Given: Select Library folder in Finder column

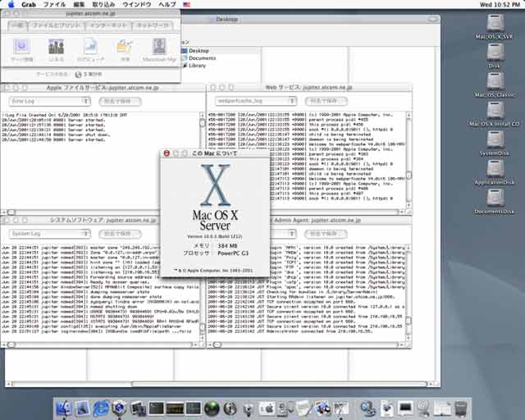Looking at the screenshot, I should click(197, 66).
